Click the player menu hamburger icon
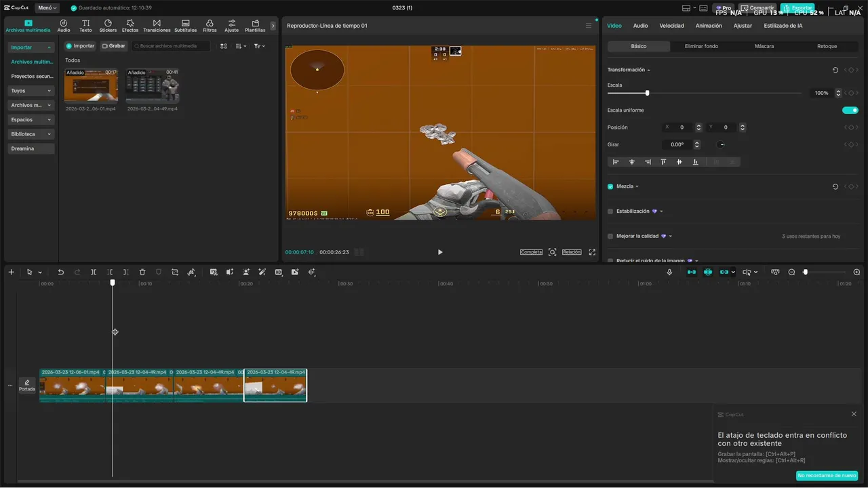The width and height of the screenshot is (868, 488). coord(589,26)
